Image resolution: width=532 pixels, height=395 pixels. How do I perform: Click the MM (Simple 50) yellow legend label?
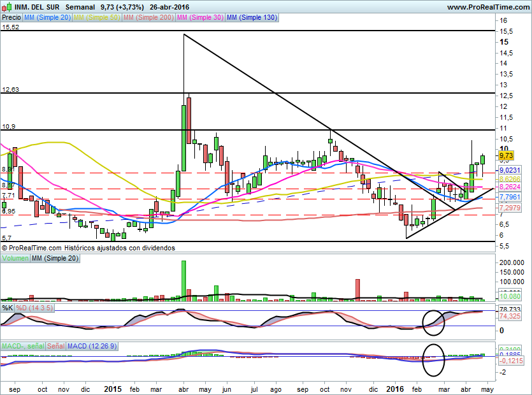[97, 17]
